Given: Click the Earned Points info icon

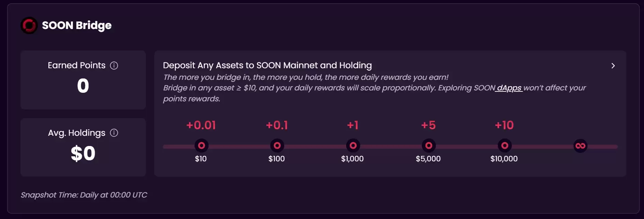Looking at the screenshot, I should [x=114, y=65].
